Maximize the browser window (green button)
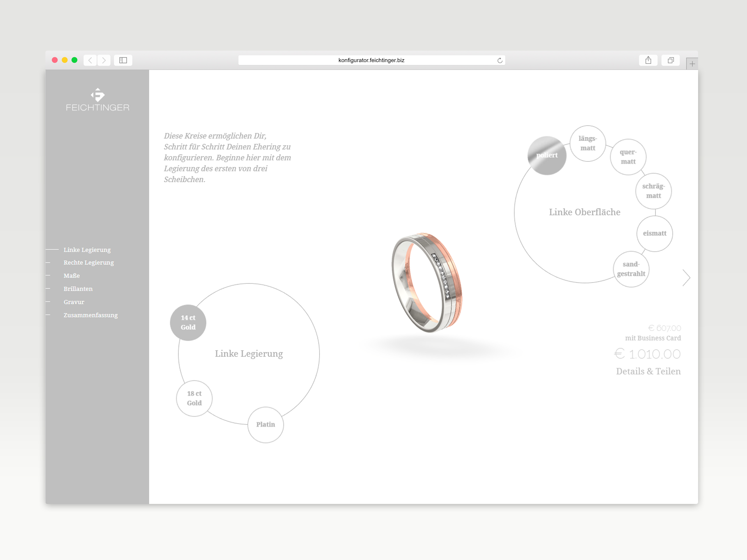This screenshot has height=560, width=747. click(x=74, y=60)
